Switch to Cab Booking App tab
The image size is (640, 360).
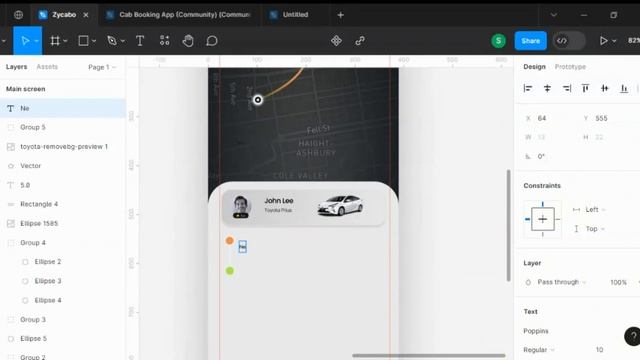[x=180, y=15]
